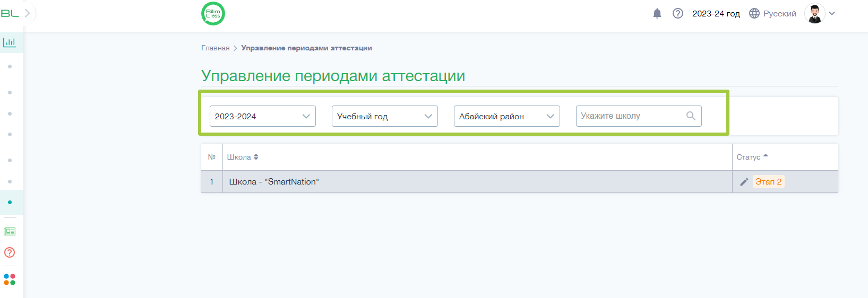The height and width of the screenshot is (298, 868).
Task: Click the BL sidebar logo
Action: click(x=10, y=13)
